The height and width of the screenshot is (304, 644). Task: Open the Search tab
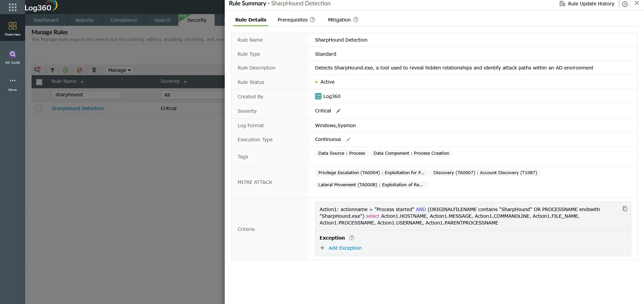point(162,20)
